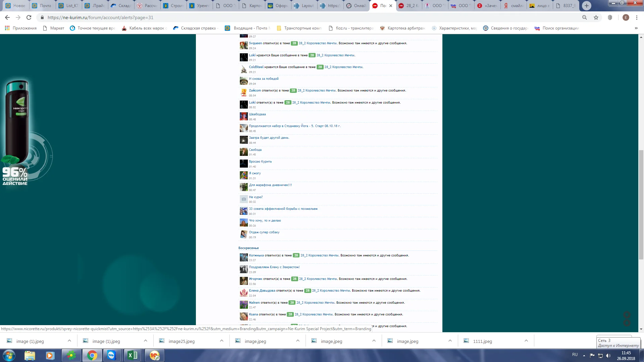Open the zoom magnifier icon in address bar
The image size is (644, 362).
pyautogui.click(x=585, y=17)
